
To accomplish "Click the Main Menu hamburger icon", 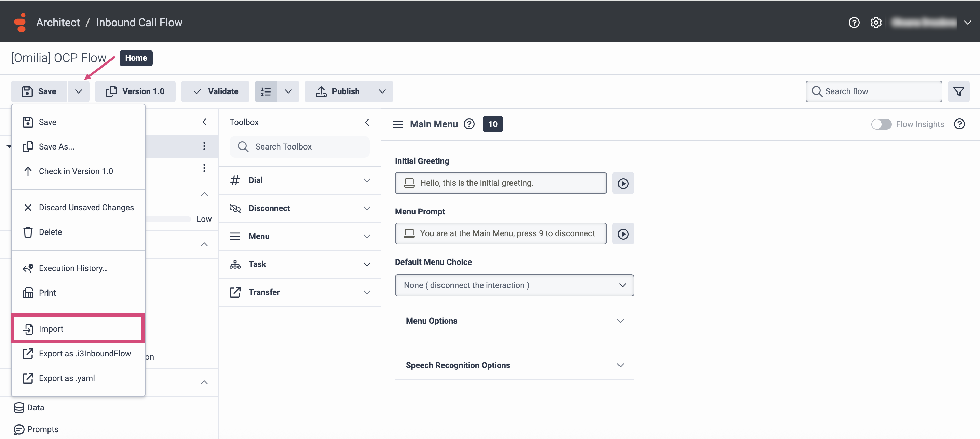I will pyautogui.click(x=397, y=124).
